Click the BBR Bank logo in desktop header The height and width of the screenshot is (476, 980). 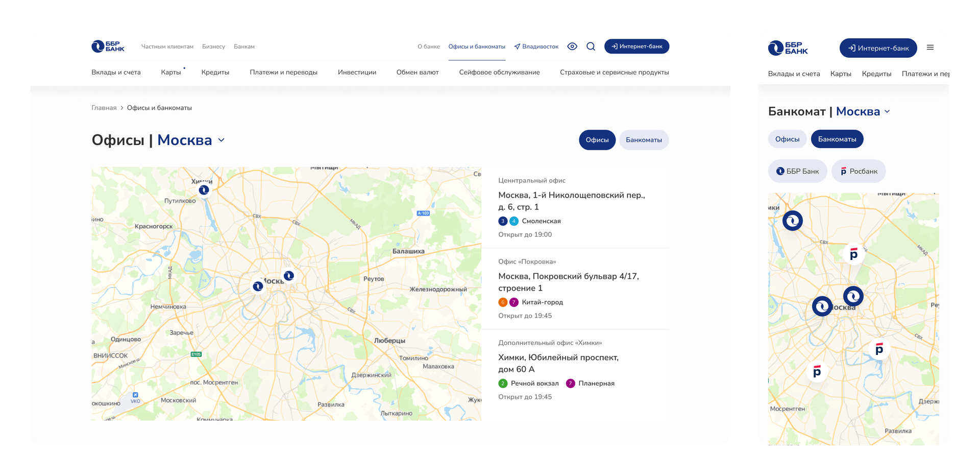[108, 46]
